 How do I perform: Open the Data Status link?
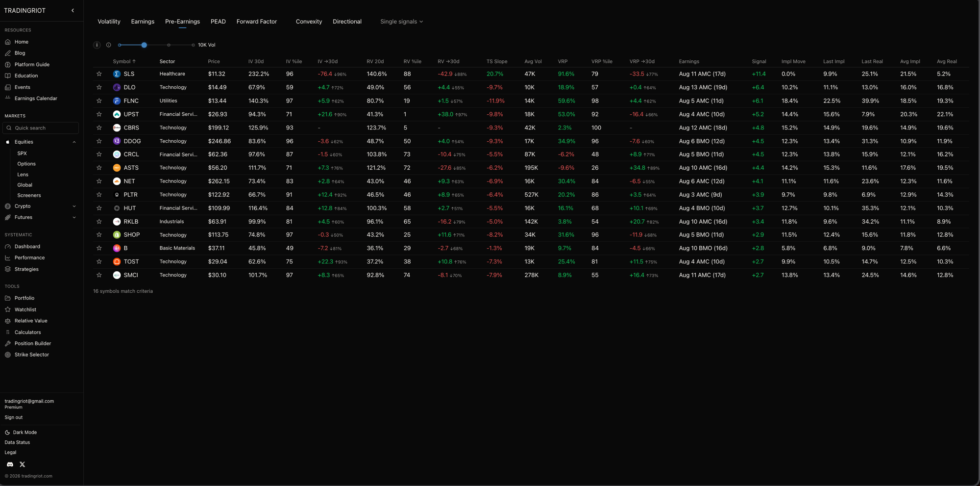coord(17,442)
